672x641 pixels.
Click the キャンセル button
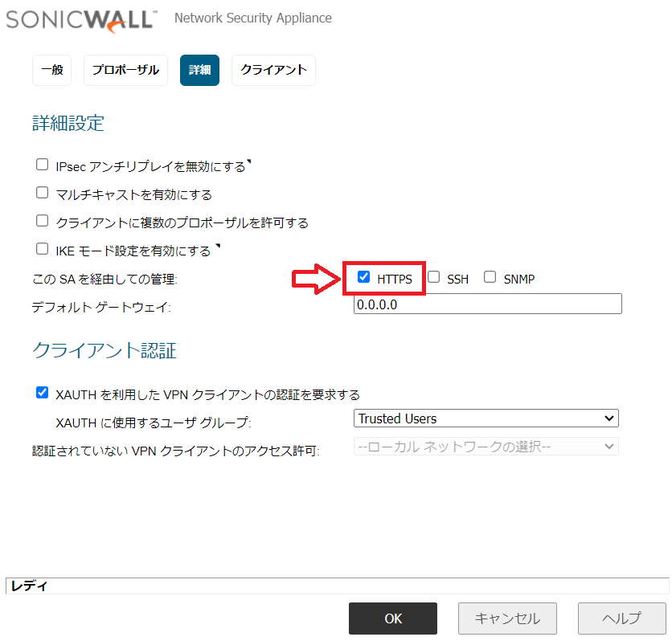[507, 619]
